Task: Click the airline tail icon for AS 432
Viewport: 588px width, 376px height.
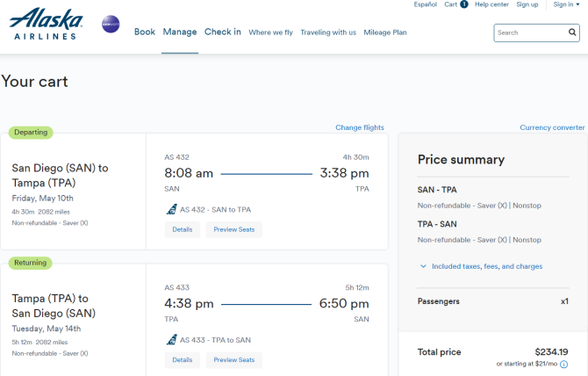Action: click(171, 209)
